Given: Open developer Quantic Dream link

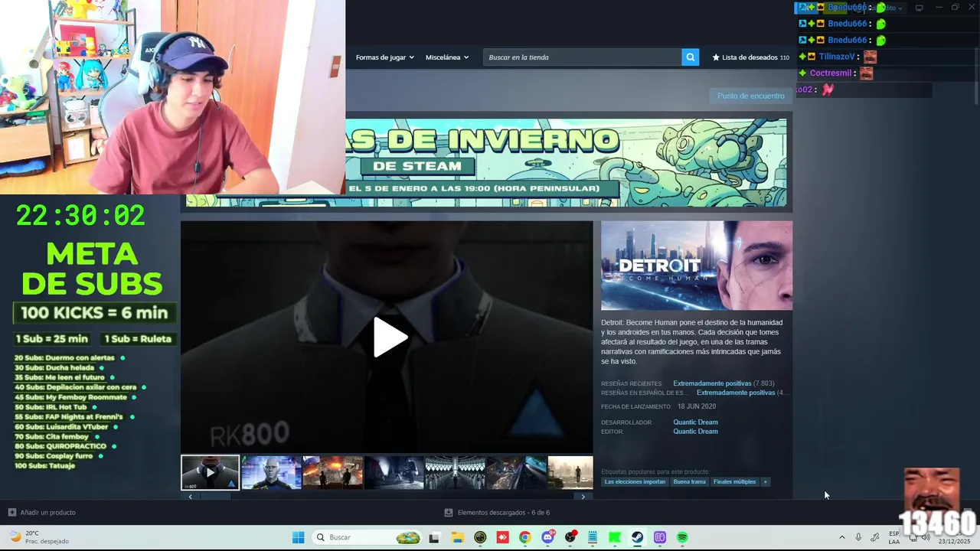Looking at the screenshot, I should 695,422.
